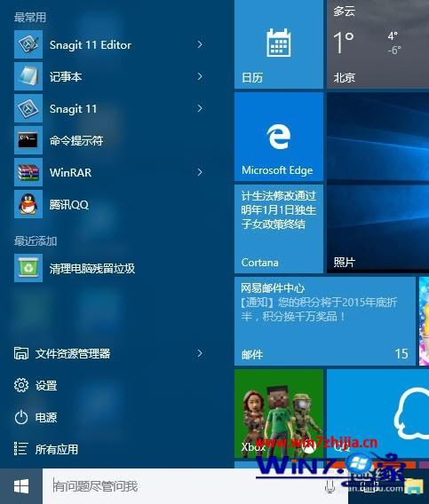Select the 腾讯QQ list entry text
This screenshot has width=429, height=504.
point(69,204)
